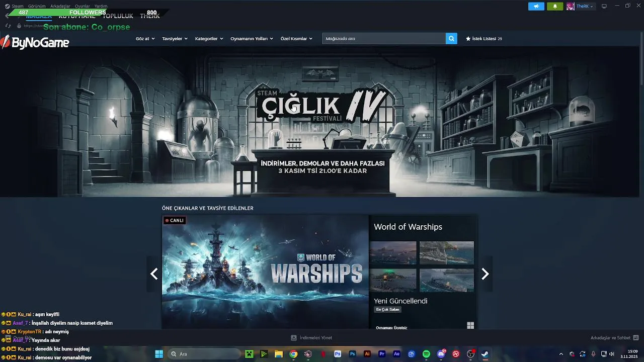644x362 pixels.
Task: Click the microphone tray icon
Action: 593,354
